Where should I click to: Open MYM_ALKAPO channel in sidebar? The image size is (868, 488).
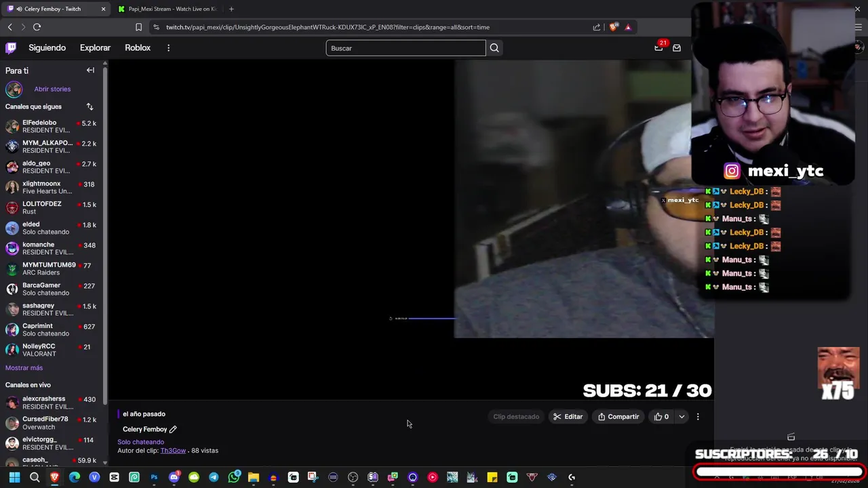click(52, 146)
